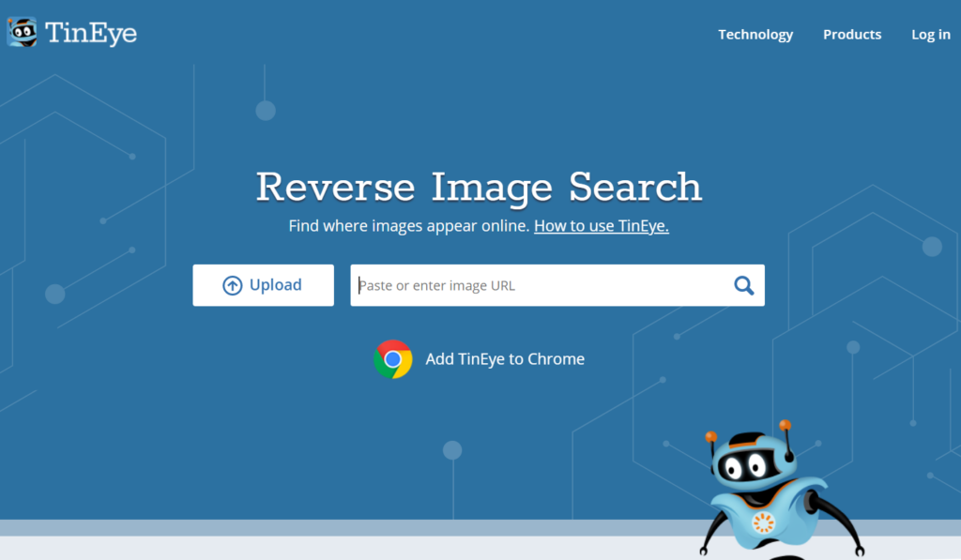Viewport: 961px width, 560px height.
Task: Click the Reverse Image Search heading
Action: point(479,188)
